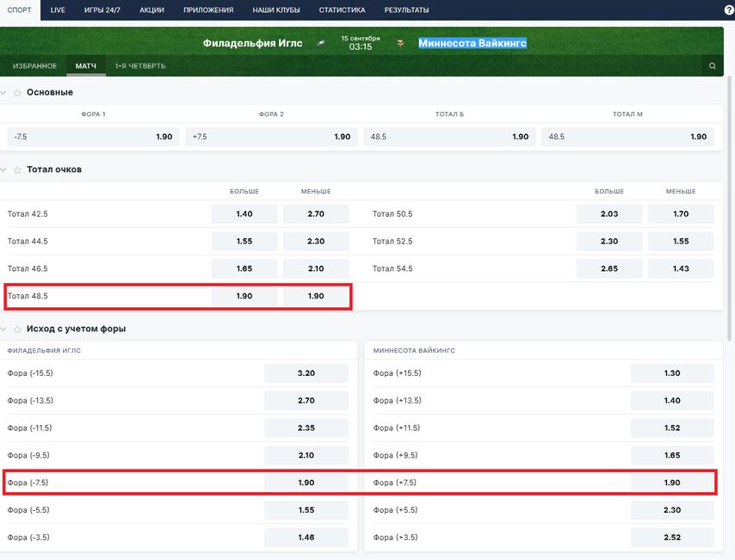Screen dimensions: 735x560
Task: Open the СТАТИСТИКА menu item
Action: 343,9
